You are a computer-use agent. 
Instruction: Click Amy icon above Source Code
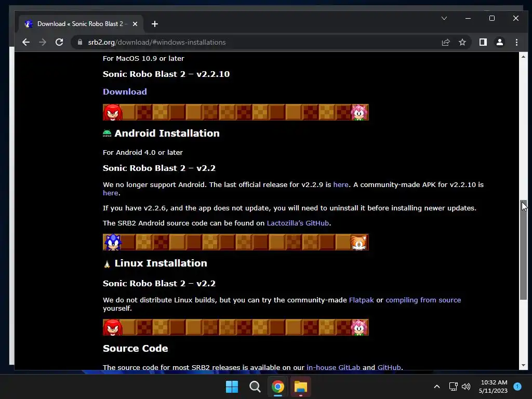(360, 327)
